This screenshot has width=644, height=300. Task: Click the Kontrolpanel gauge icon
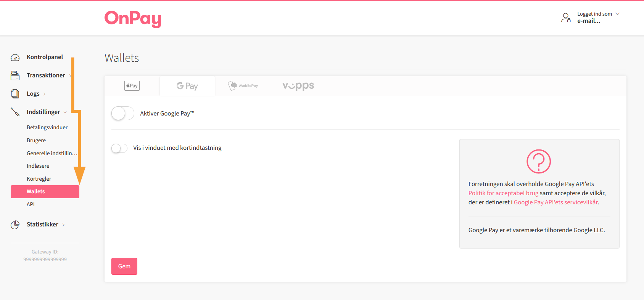(x=15, y=58)
